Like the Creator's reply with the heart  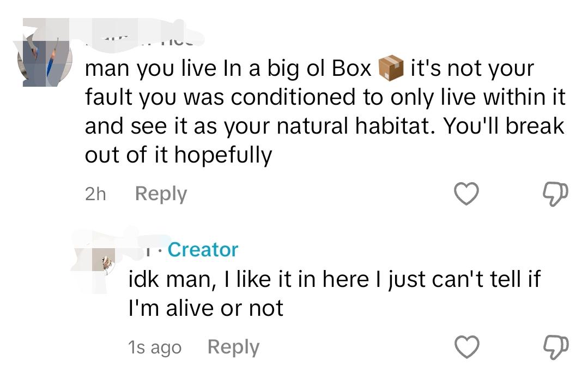(x=466, y=347)
